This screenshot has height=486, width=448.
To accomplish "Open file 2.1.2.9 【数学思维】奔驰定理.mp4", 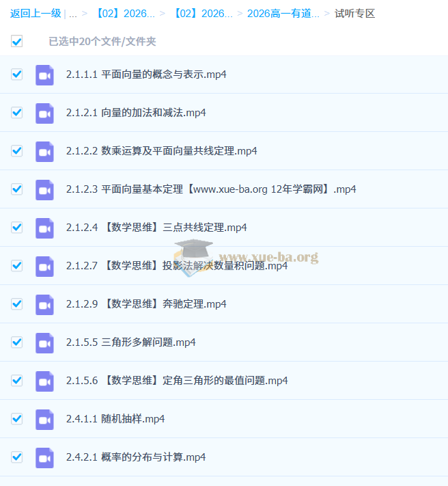I will coord(146,304).
